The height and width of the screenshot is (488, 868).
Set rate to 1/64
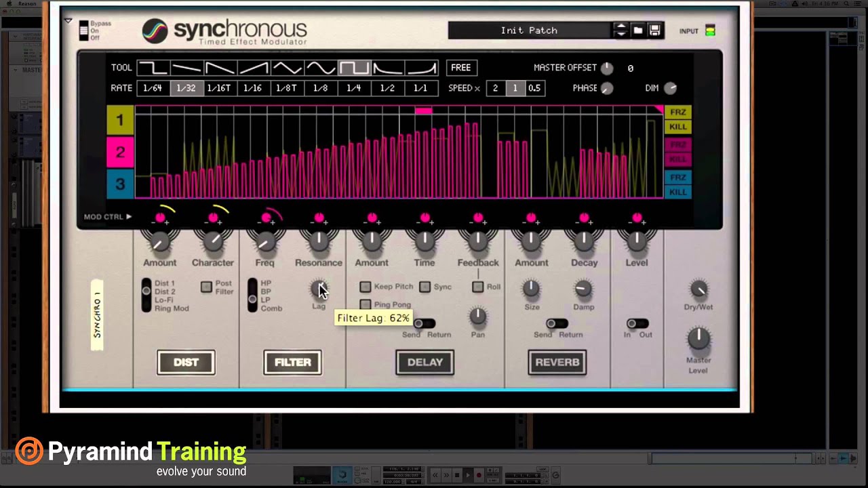153,88
